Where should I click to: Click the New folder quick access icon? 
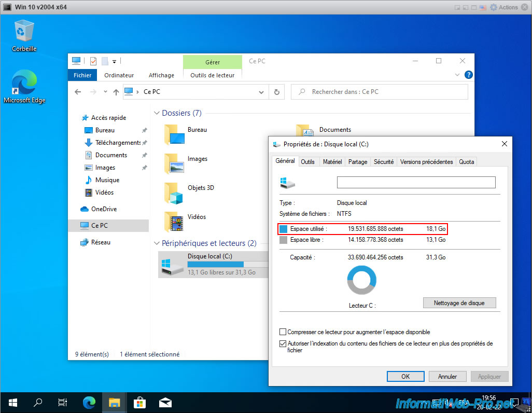pyautogui.click(x=105, y=61)
